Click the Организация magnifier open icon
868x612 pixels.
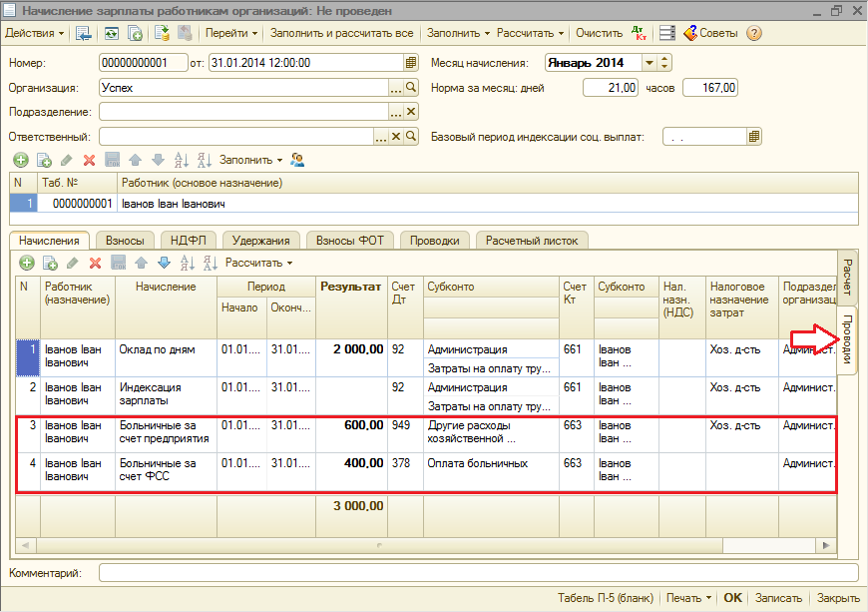411,88
